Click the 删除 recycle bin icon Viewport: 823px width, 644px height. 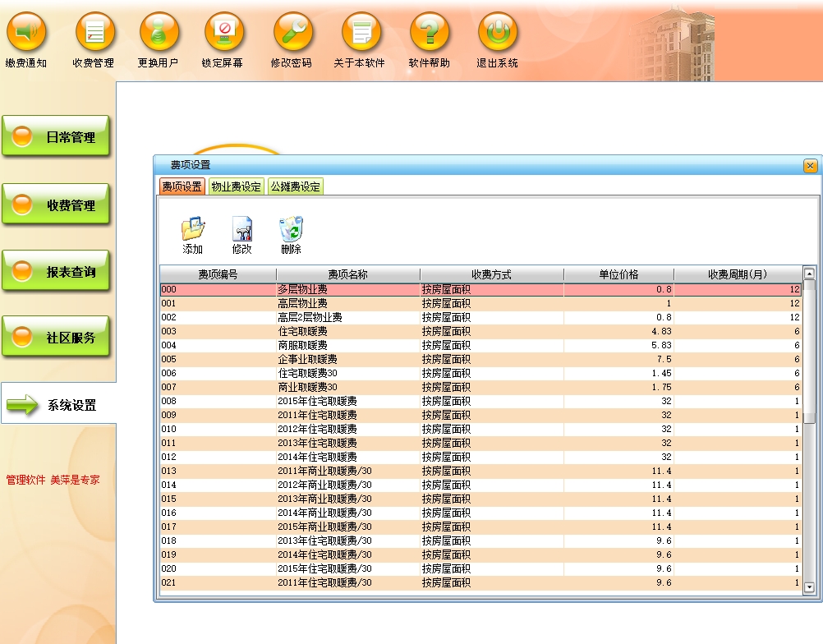291,229
